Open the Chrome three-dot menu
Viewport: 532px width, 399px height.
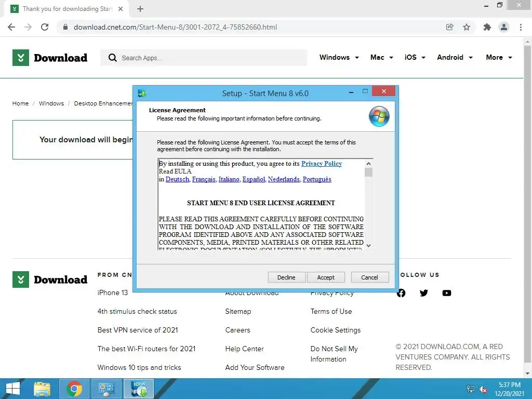coord(521,27)
